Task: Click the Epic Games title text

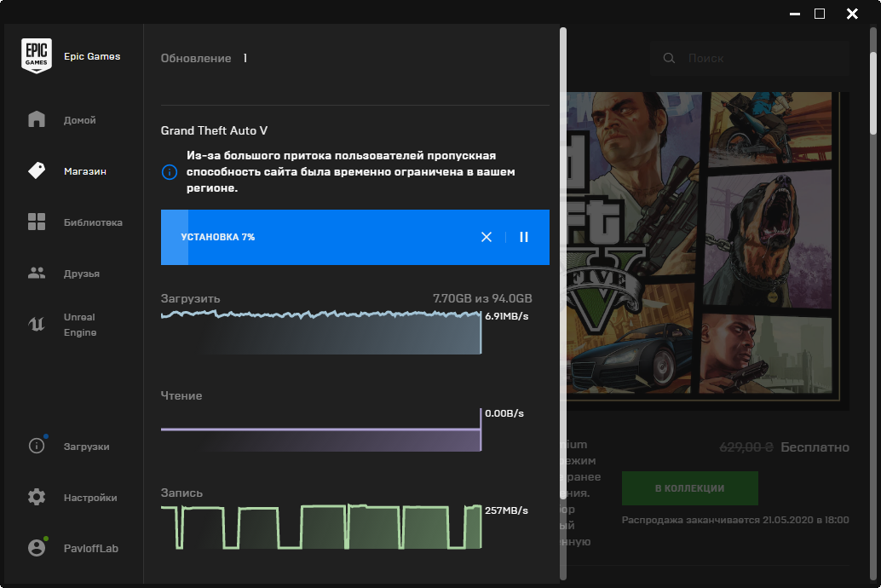Action: pos(92,57)
